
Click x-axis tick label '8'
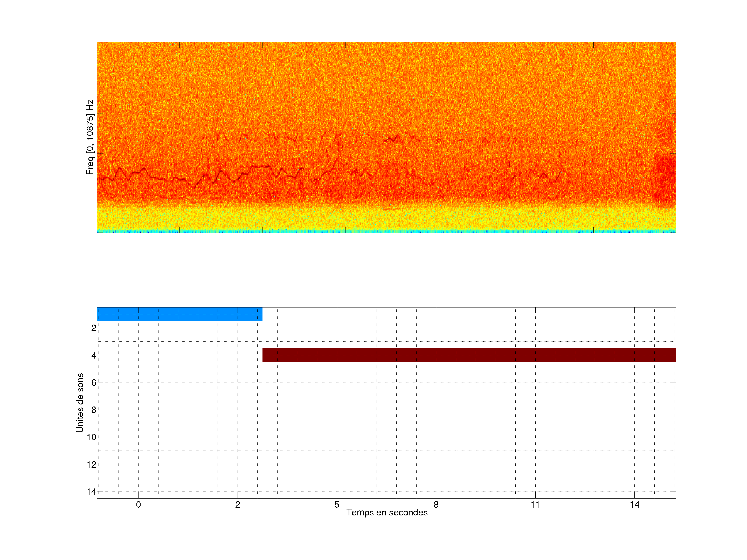click(x=436, y=505)
